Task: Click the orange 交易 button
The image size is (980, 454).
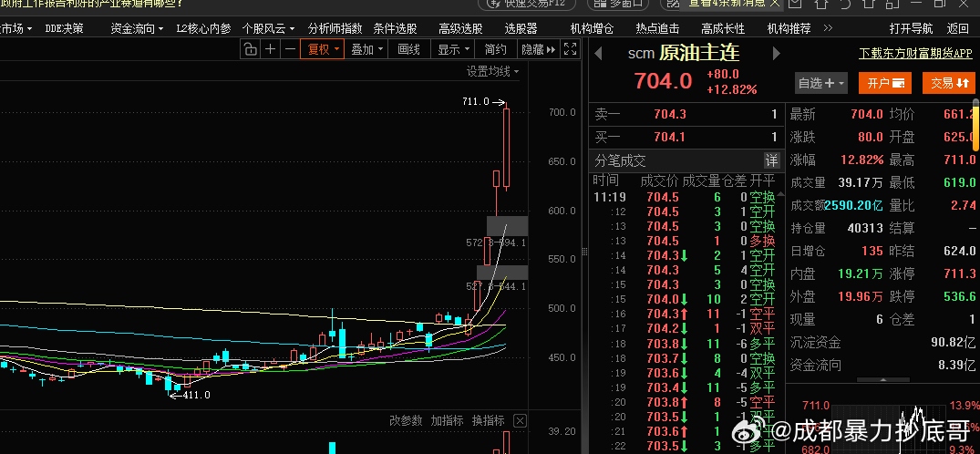Action: pos(949,83)
